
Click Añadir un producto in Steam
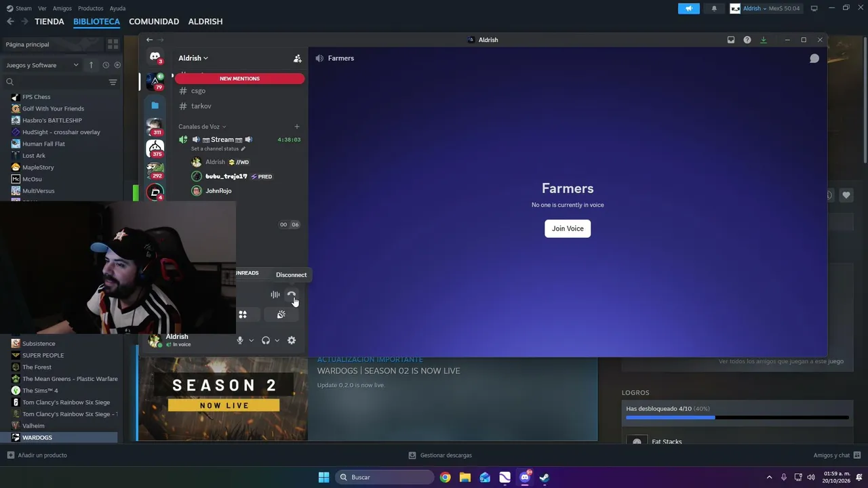[x=37, y=455]
